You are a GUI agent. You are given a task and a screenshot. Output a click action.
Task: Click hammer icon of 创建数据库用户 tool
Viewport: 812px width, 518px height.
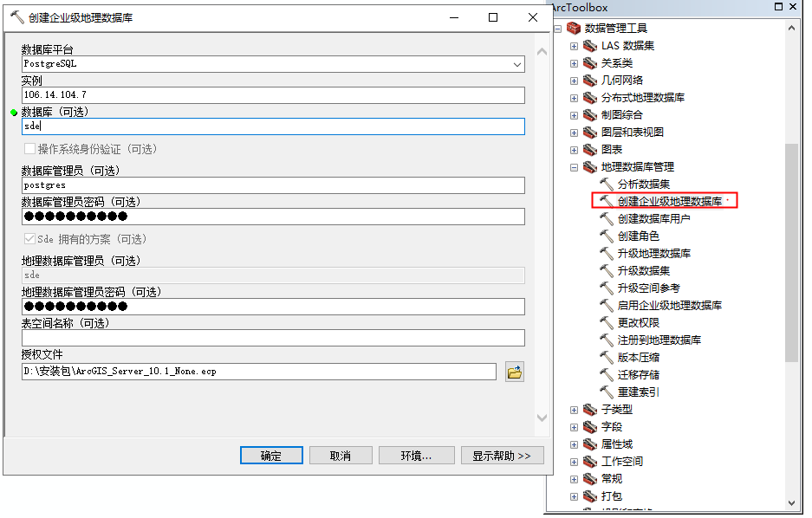[x=607, y=219]
